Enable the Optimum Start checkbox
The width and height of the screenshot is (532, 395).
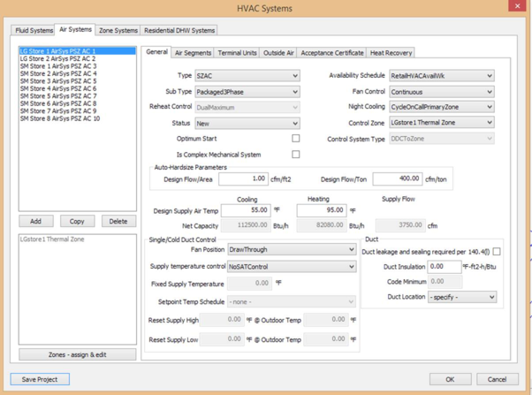click(295, 139)
